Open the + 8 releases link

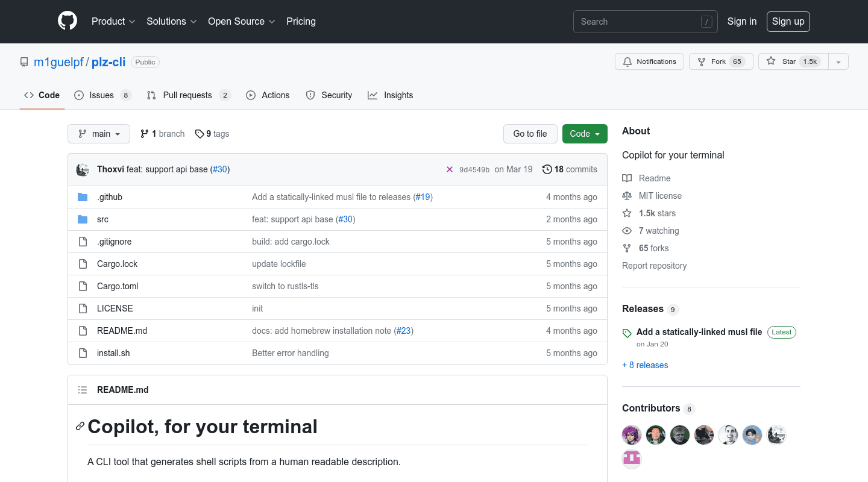(x=645, y=365)
